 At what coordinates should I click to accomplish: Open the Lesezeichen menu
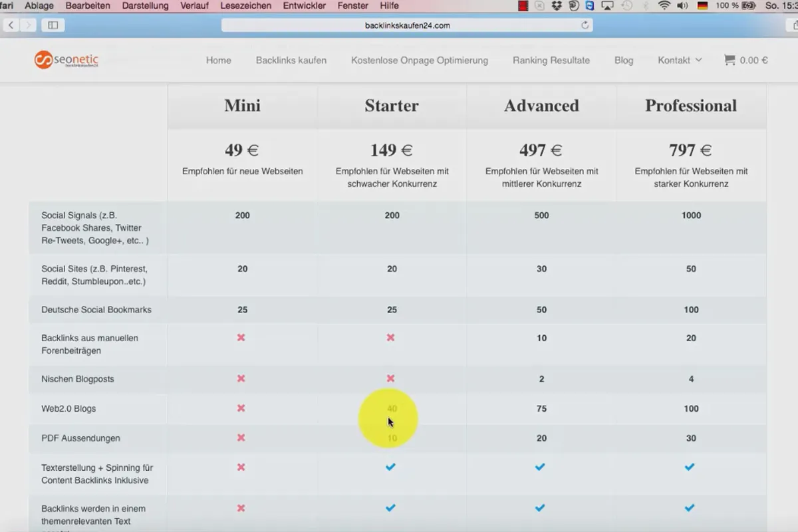pos(246,5)
